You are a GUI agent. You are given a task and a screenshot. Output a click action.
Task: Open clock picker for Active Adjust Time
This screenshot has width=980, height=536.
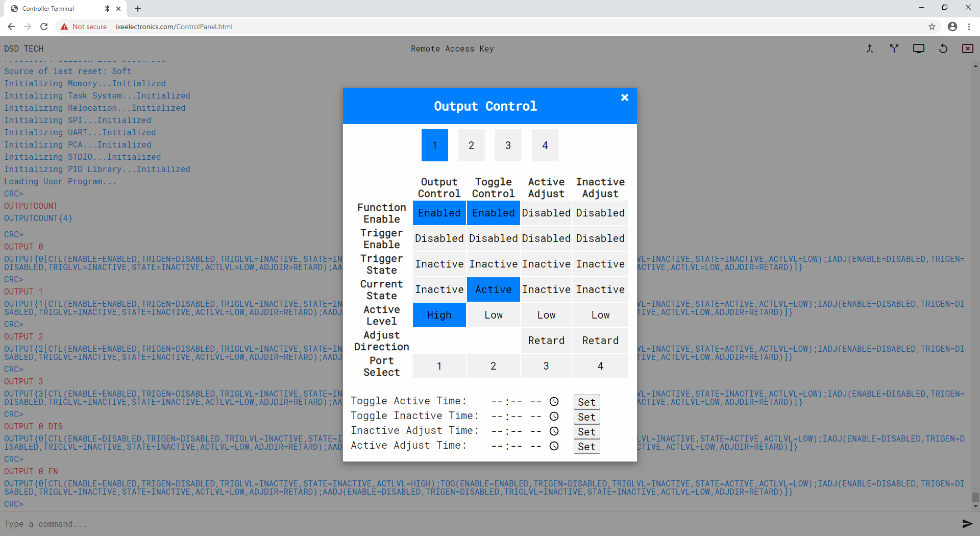[554, 446]
